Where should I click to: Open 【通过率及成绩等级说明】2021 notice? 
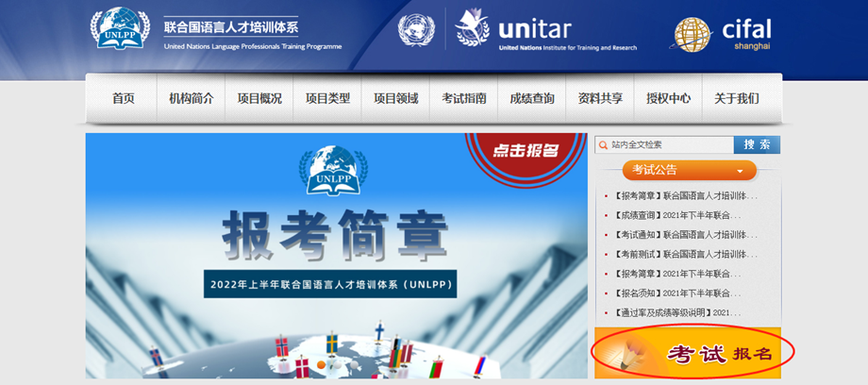676,313
